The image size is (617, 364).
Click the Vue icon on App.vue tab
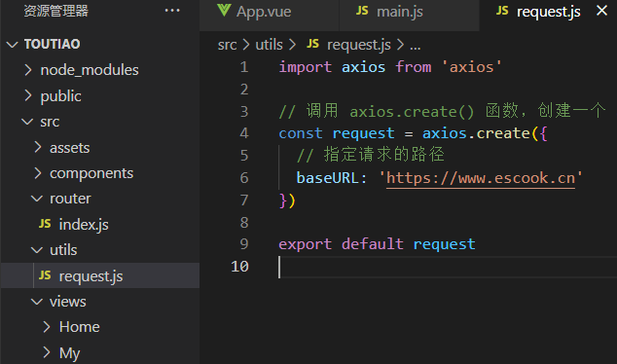(224, 11)
